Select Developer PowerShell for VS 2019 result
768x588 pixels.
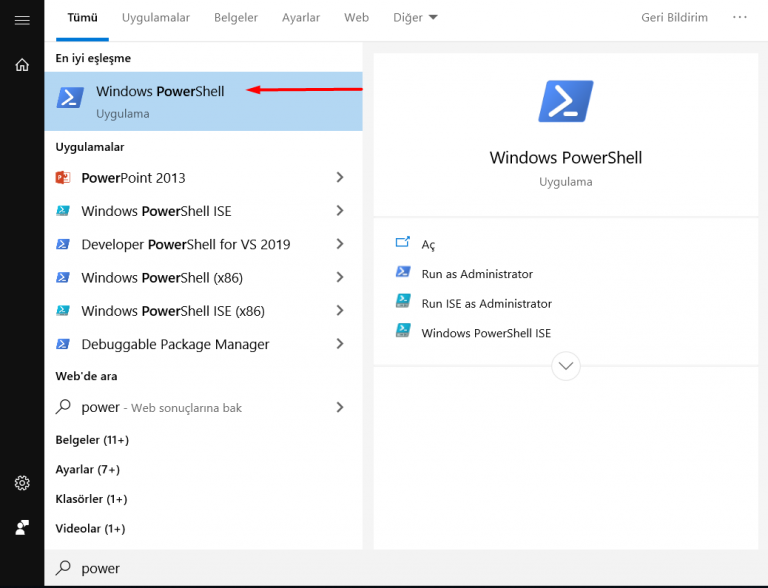point(203,244)
